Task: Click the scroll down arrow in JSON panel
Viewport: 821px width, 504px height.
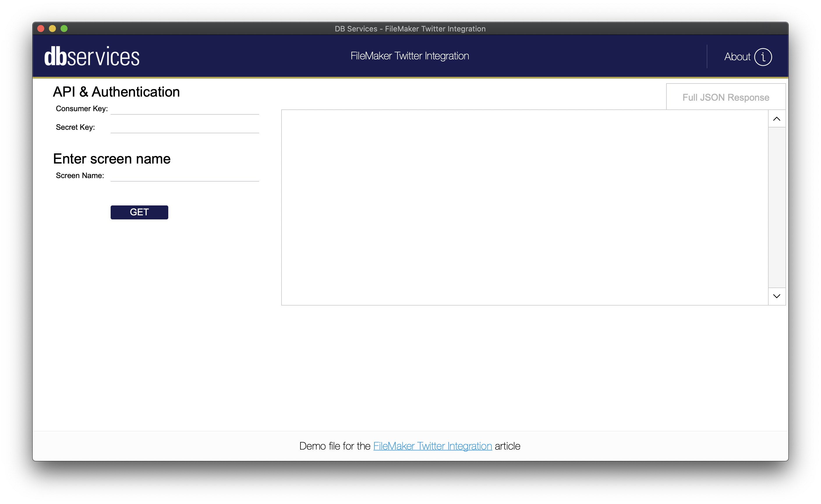Action: pyautogui.click(x=776, y=296)
